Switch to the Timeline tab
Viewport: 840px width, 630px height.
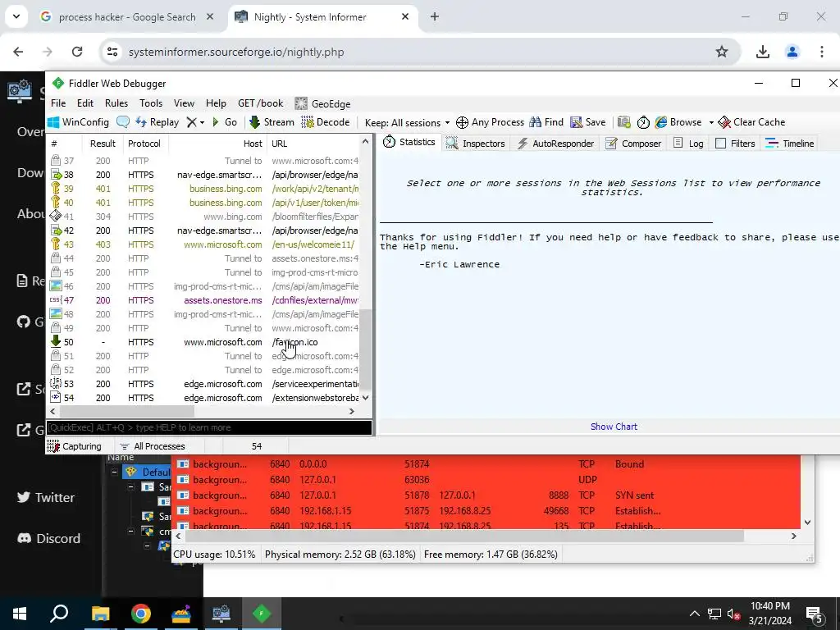tap(790, 143)
